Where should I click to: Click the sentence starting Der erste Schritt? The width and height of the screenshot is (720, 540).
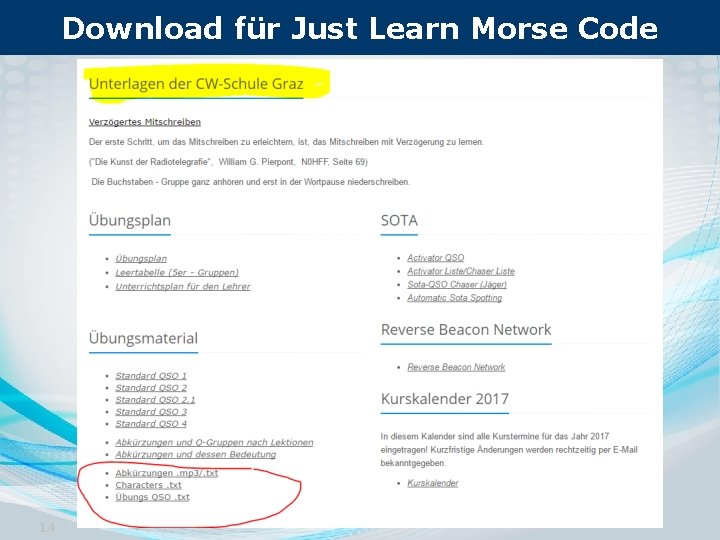pyautogui.click(x=286, y=142)
